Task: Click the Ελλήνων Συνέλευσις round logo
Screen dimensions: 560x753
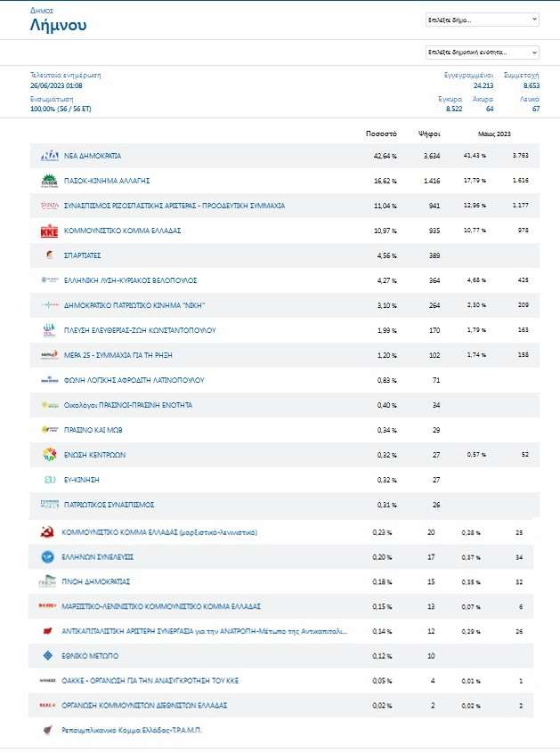Action: [x=48, y=556]
